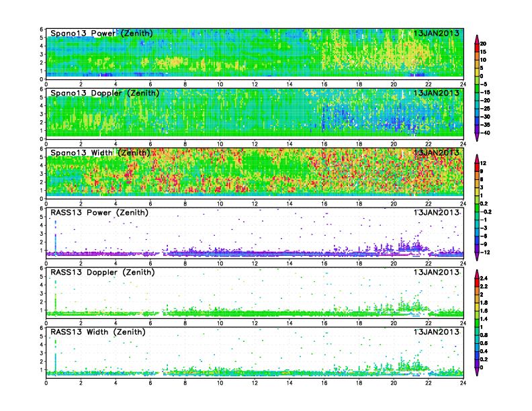This screenshot has width=532, height=411.
Task: Click the bottom arrow tip of the bottom colorbar
Action: [x=477, y=373]
